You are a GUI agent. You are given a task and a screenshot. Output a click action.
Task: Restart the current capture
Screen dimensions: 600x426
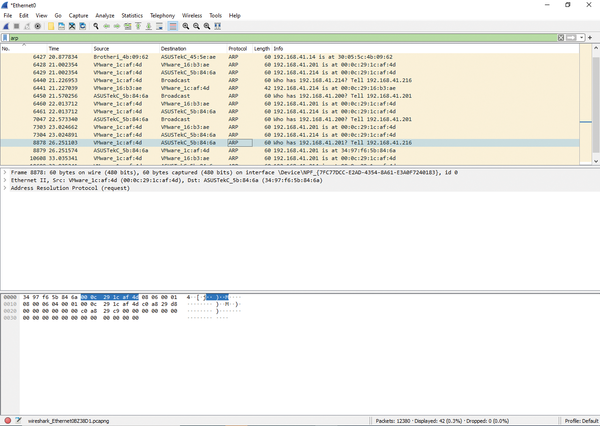27,26
